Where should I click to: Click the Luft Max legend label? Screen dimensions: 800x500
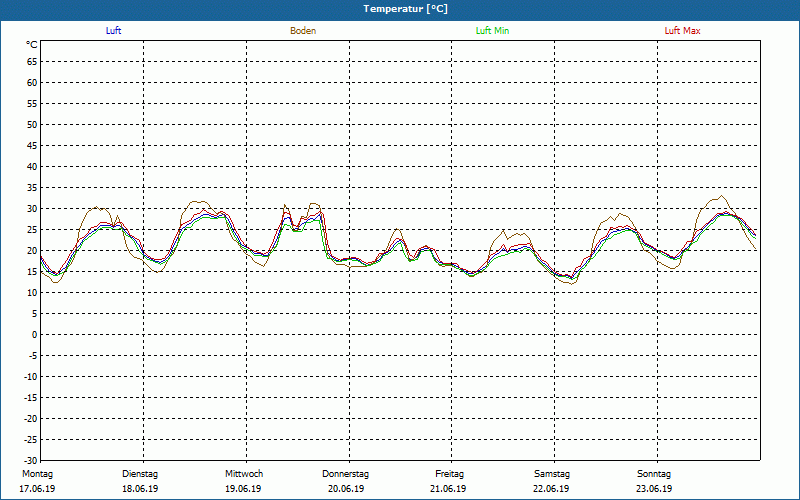(682, 31)
